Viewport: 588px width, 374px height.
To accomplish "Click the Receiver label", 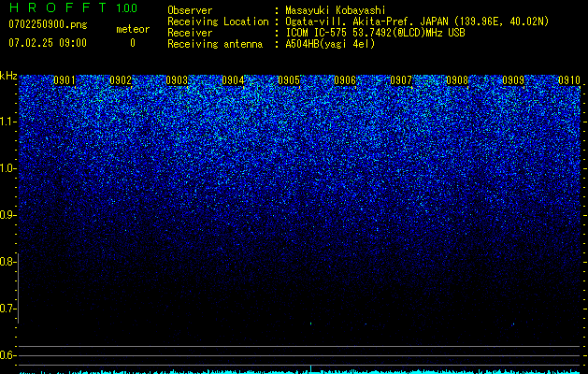I will pos(190,33).
